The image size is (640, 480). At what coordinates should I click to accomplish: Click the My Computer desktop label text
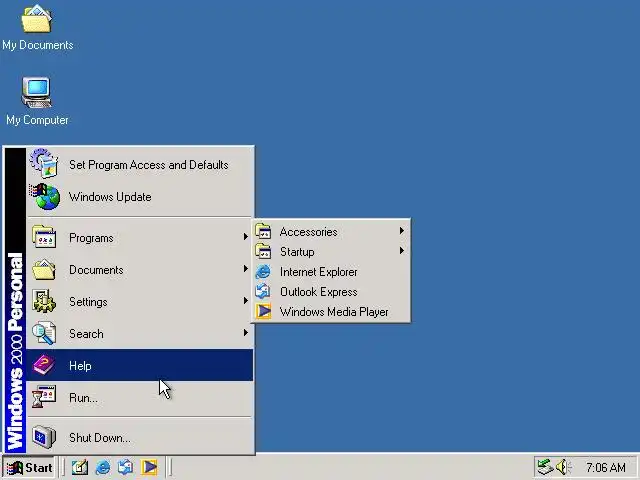[x=37, y=120]
